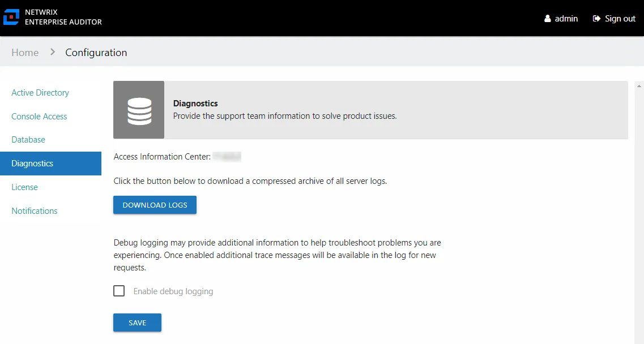Click the 'Debug logging may provide additional information' paragraph
Viewport: 644px width, 344px height.
tap(277, 255)
